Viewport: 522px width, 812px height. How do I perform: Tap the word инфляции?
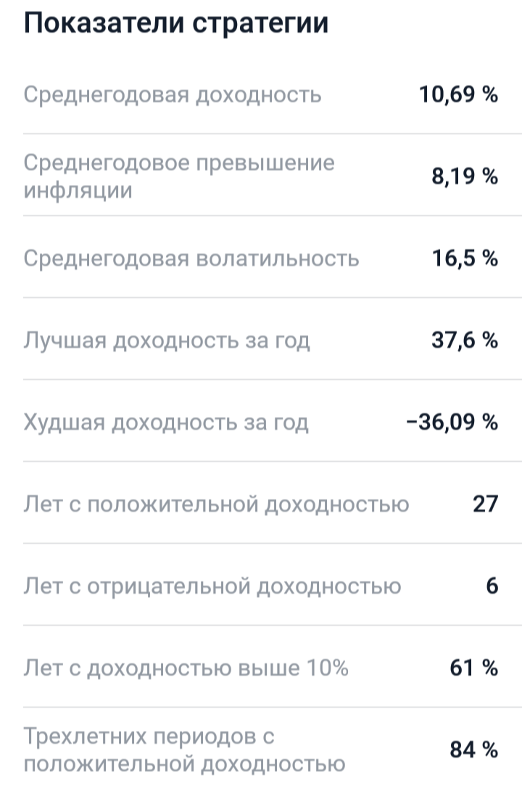point(78,191)
